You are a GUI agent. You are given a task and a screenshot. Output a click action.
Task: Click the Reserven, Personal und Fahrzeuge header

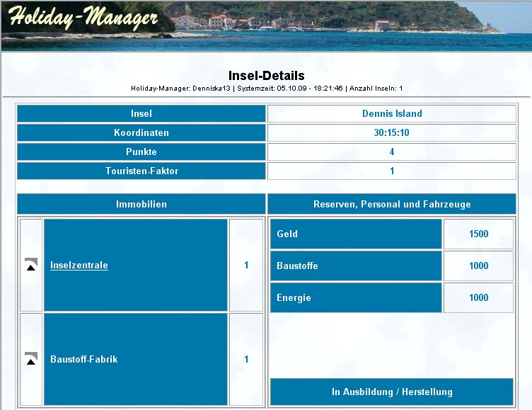(x=392, y=204)
